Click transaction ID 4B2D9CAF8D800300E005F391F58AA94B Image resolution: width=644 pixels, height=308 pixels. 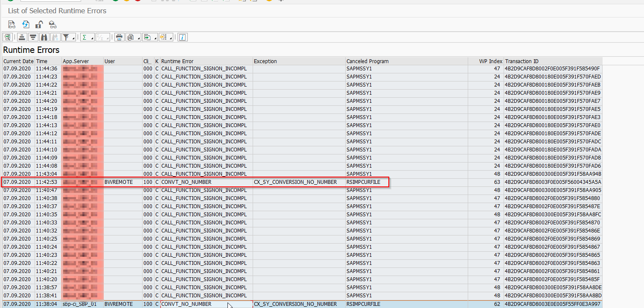pos(553,174)
